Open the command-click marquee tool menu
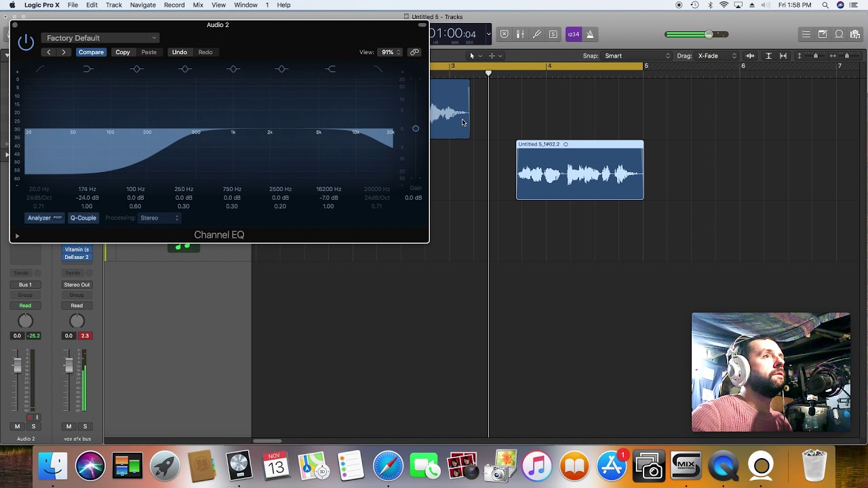This screenshot has width=868, height=488. [x=494, y=56]
